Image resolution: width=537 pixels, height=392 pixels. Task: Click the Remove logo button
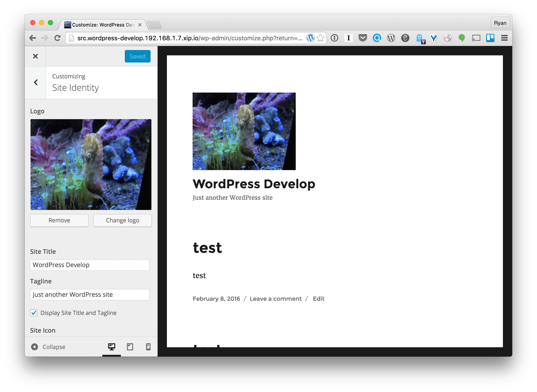pos(59,220)
